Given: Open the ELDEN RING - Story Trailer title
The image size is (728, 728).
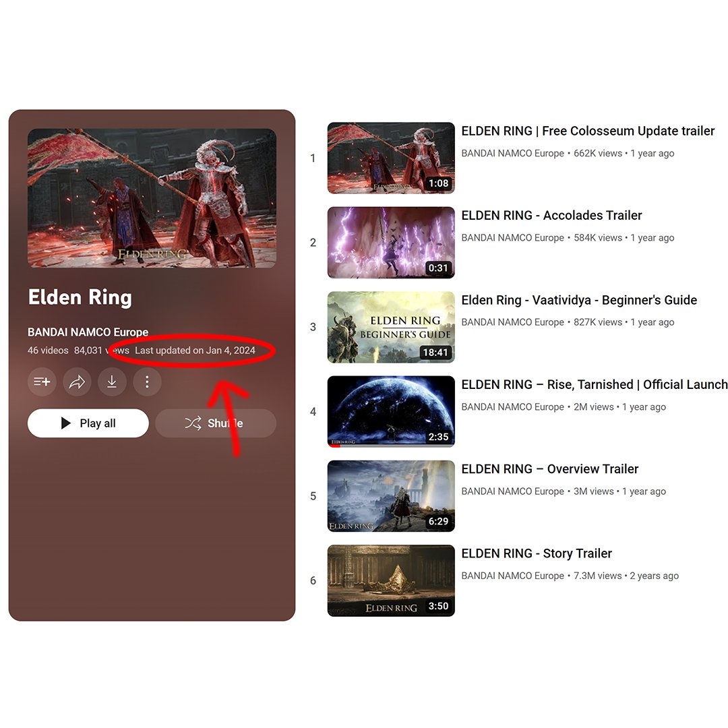Looking at the screenshot, I should click(537, 553).
